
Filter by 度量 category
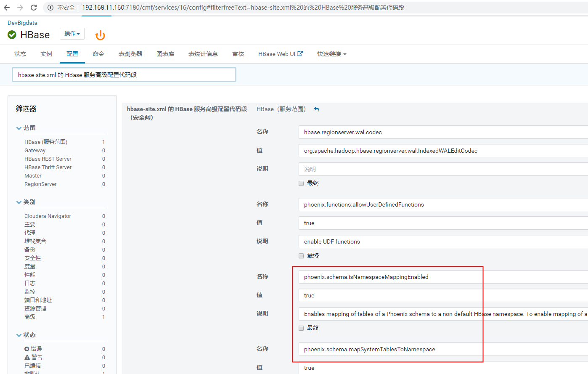[30, 266]
